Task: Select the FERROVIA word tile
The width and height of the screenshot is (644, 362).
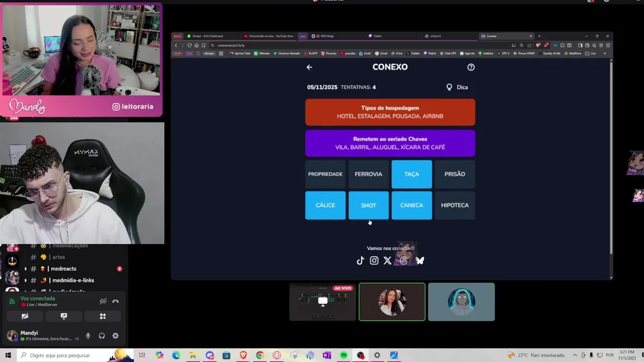Action: click(x=368, y=174)
